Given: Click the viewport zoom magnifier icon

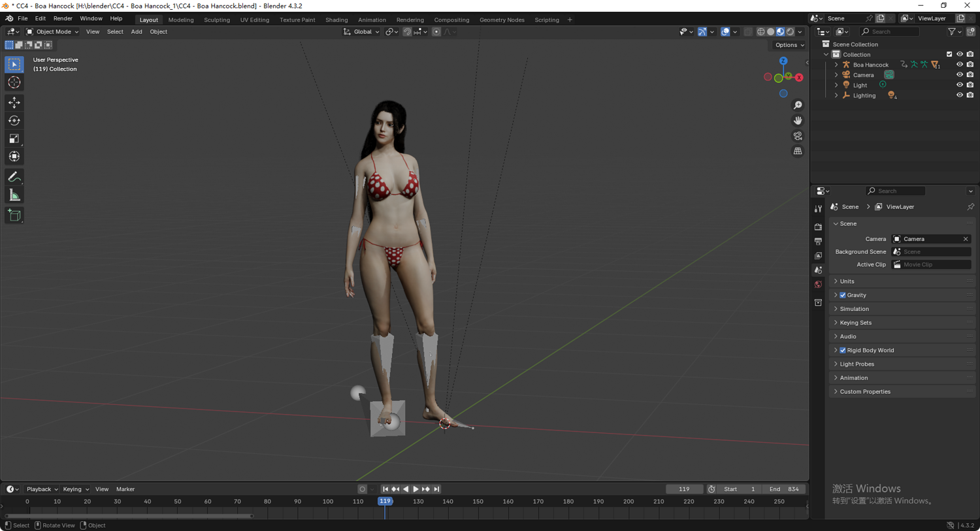Looking at the screenshot, I should pyautogui.click(x=798, y=105).
